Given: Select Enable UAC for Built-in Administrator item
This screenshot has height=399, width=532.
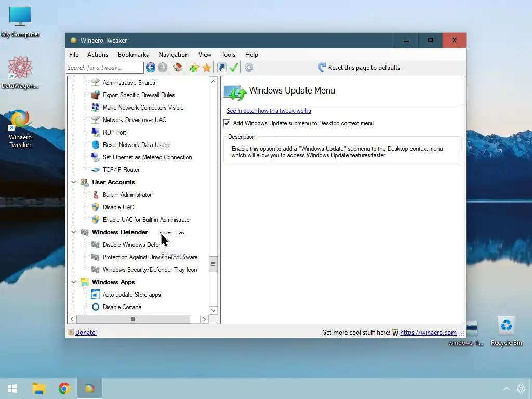Looking at the screenshot, I should point(147,220).
